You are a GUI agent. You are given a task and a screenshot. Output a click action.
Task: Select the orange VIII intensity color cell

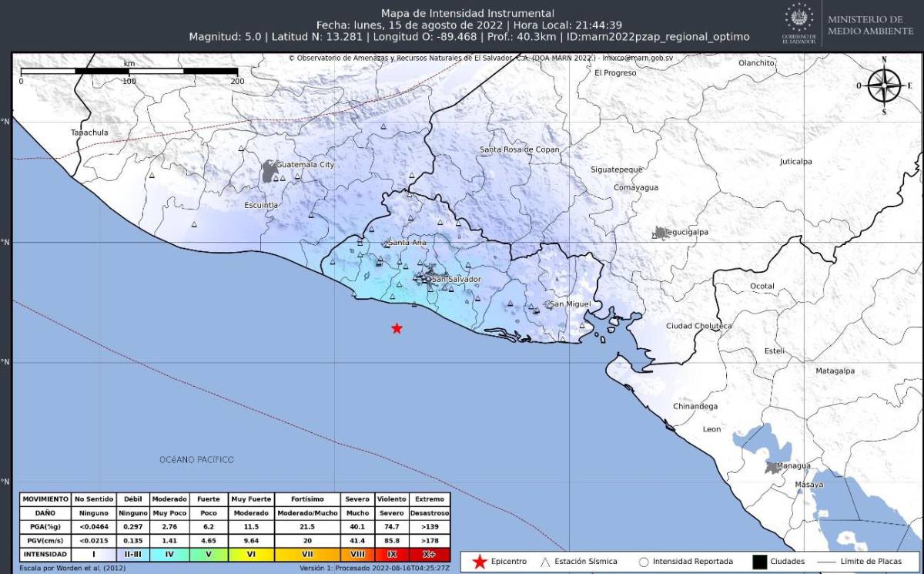(357, 554)
